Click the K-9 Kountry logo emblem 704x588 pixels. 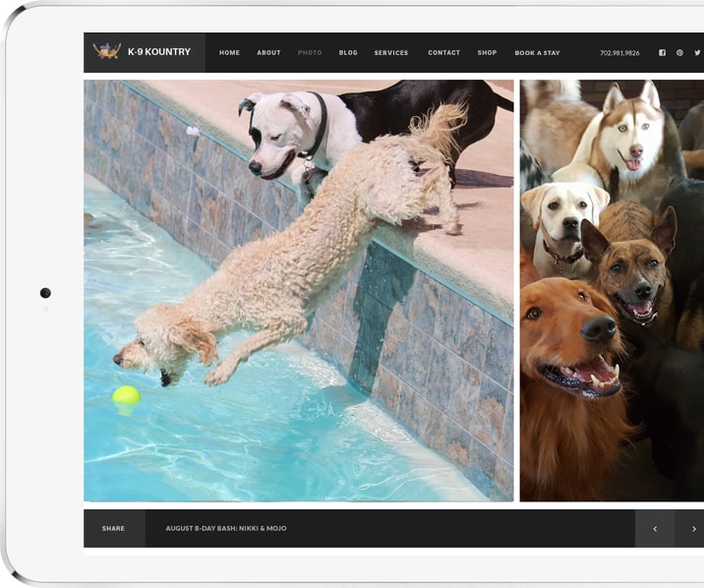[x=107, y=51]
